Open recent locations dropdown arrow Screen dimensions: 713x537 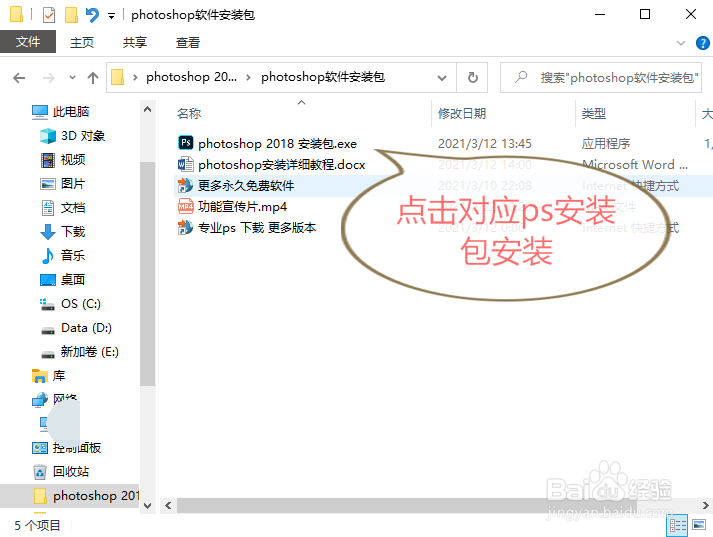[x=72, y=78]
